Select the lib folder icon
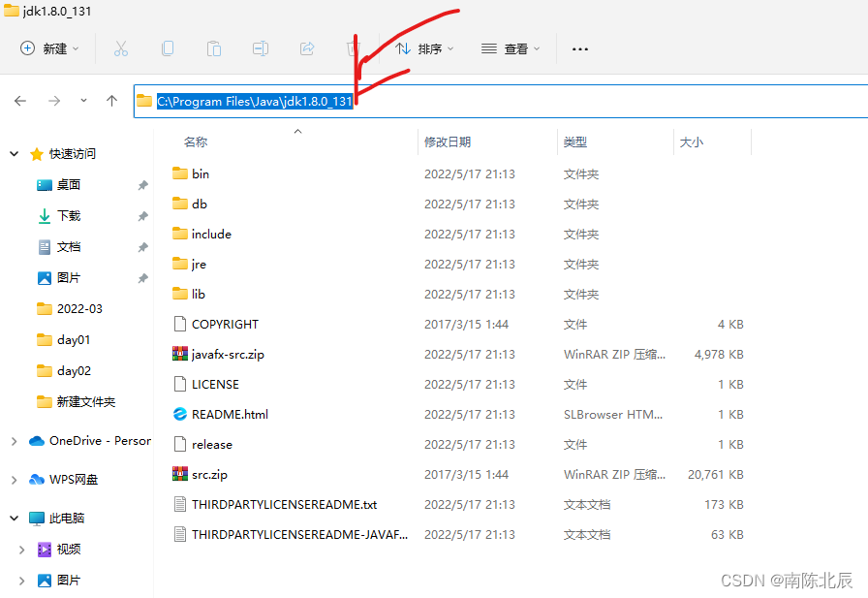Viewport: 868px width, 598px height. pyautogui.click(x=180, y=294)
